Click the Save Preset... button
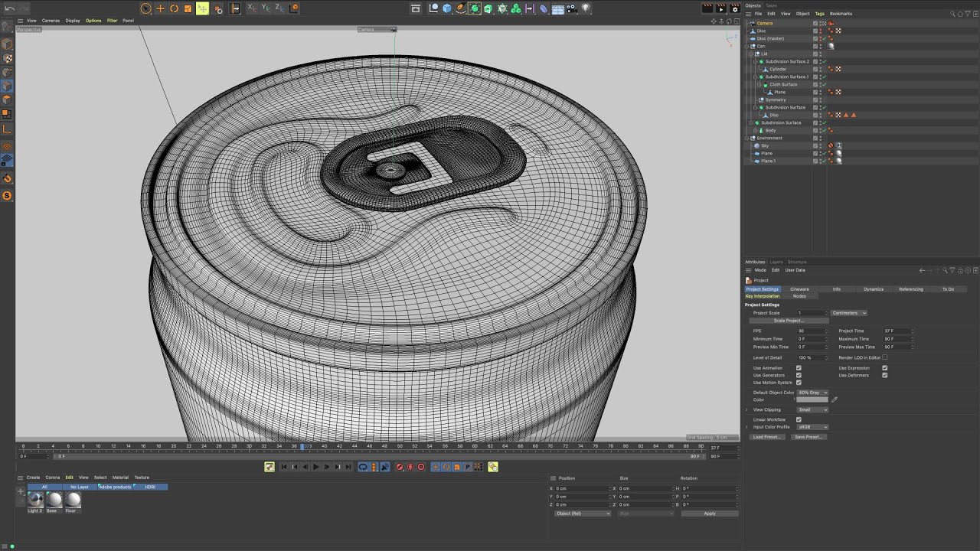980x551 pixels. (x=808, y=437)
